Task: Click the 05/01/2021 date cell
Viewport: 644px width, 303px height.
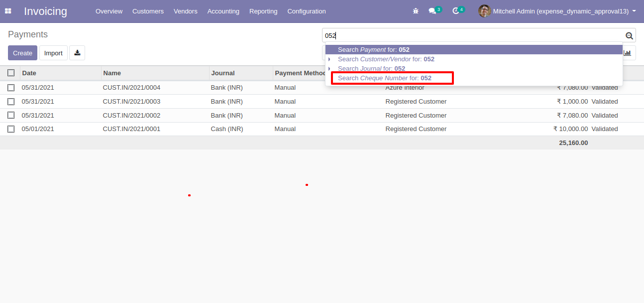Action: tap(38, 129)
